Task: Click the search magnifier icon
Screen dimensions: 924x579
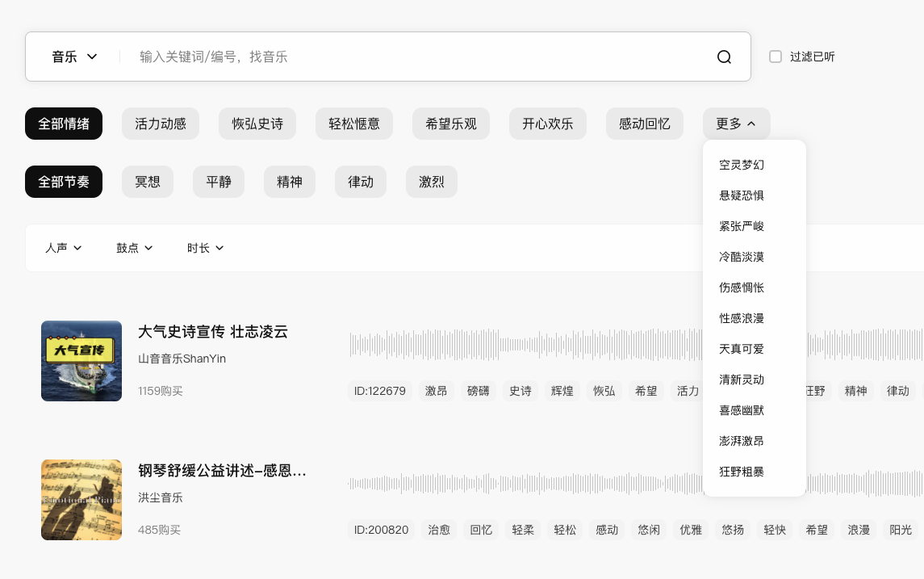Action: [724, 57]
